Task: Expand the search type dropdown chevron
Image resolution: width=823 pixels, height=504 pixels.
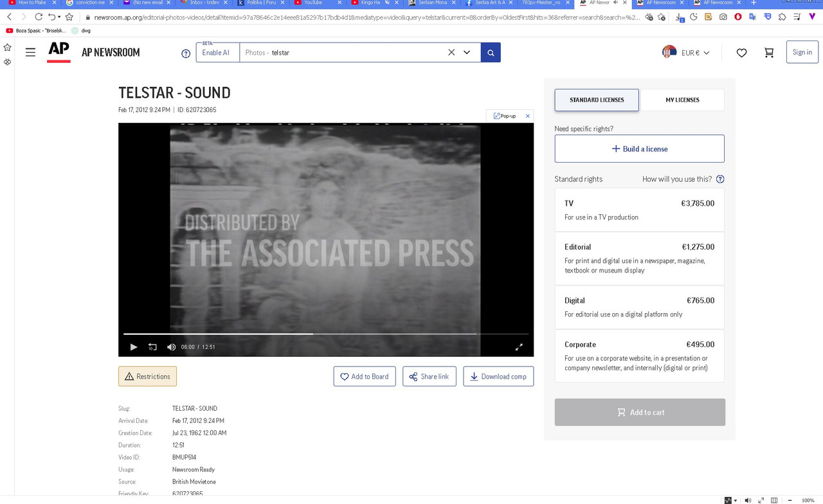Action: click(x=467, y=52)
